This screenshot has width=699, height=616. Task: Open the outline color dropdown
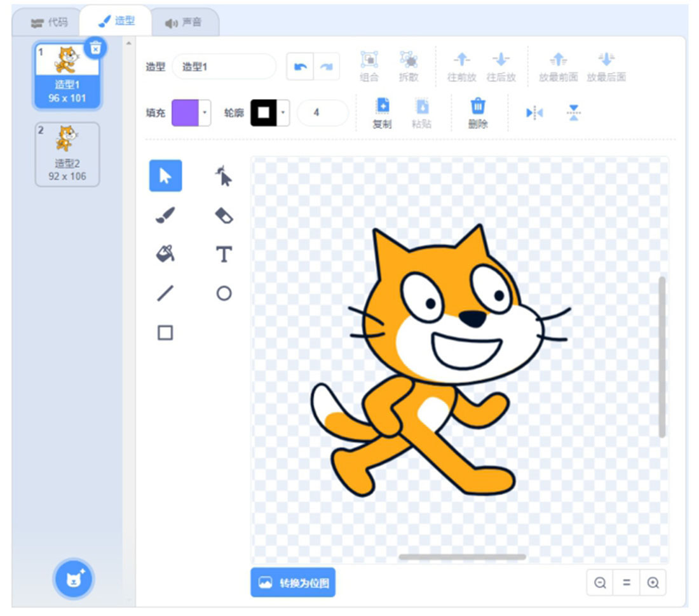coord(283,112)
